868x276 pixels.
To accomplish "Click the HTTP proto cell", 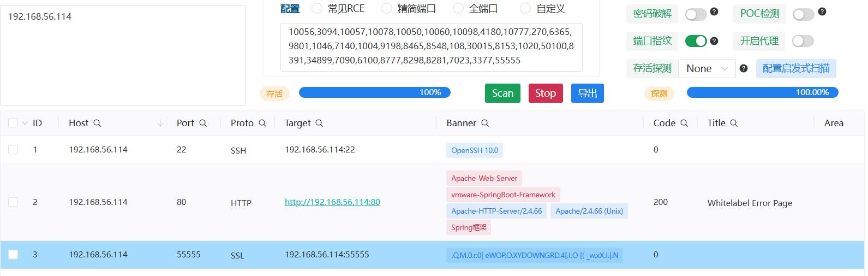I will [x=241, y=203].
